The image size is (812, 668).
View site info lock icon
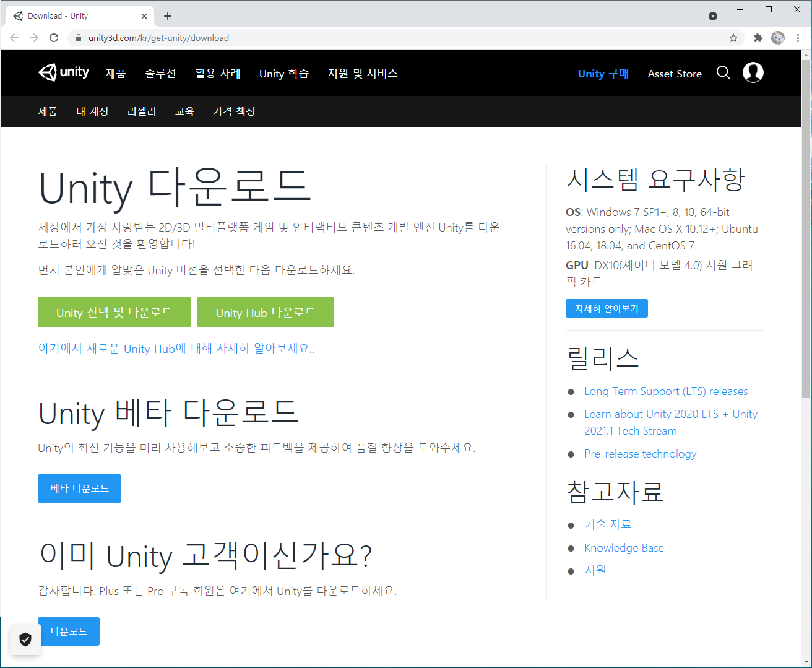[78, 38]
